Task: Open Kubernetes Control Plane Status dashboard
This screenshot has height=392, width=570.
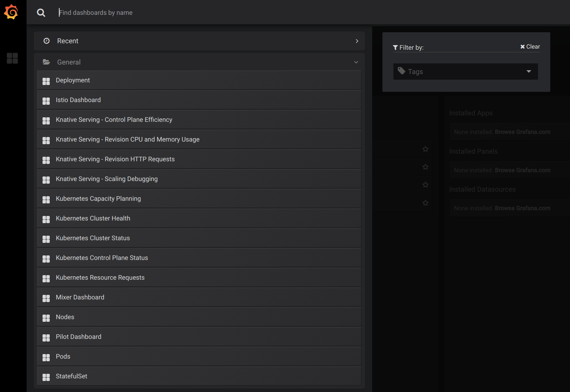Action: tap(199, 258)
